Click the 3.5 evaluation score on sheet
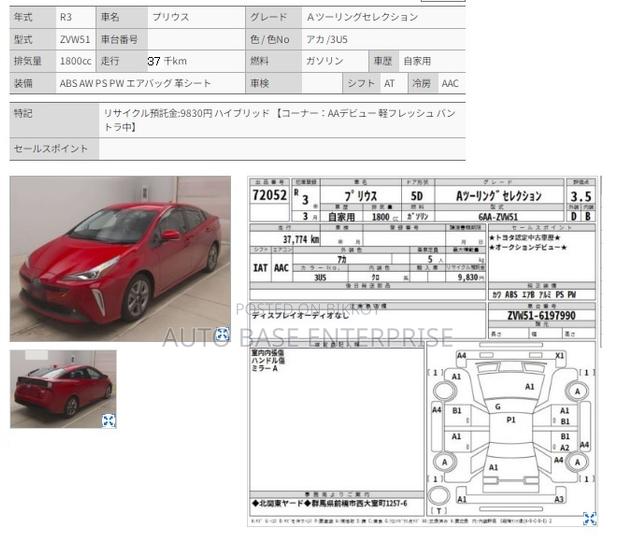The width and height of the screenshot is (620, 542). pyautogui.click(x=581, y=196)
